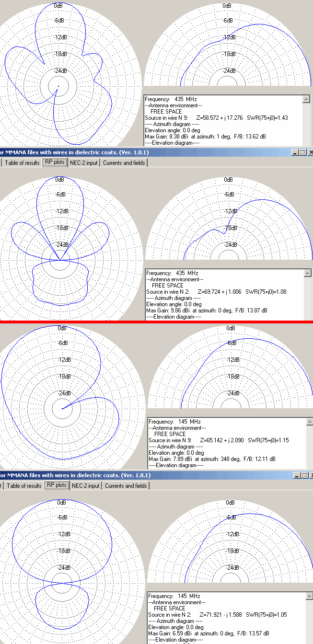Open Table of results tab in lower window

point(23,486)
